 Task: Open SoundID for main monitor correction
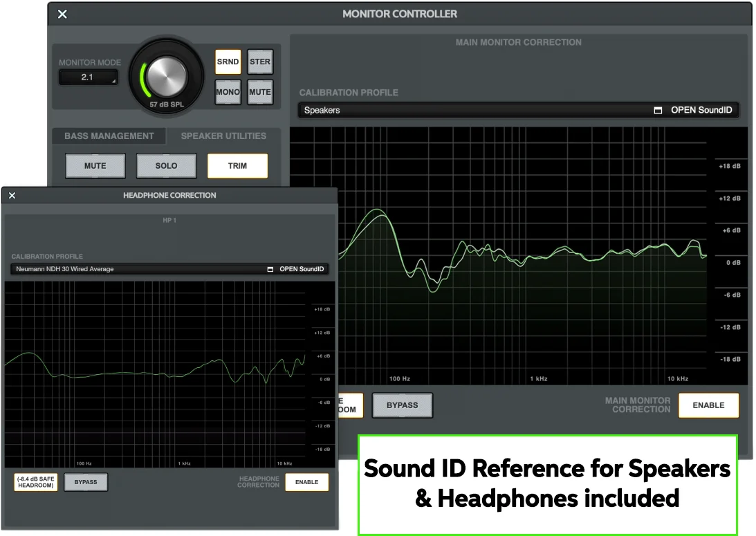(x=701, y=111)
